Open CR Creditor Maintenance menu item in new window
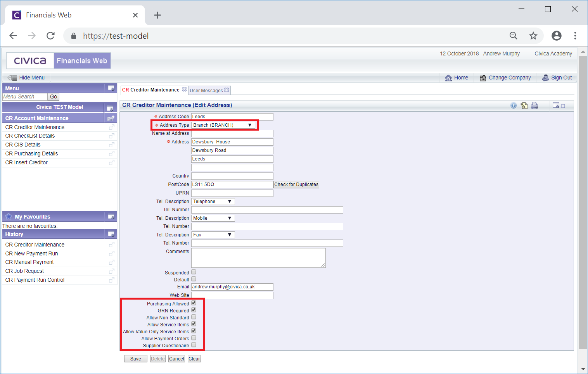The height and width of the screenshot is (374, 588). click(x=111, y=128)
